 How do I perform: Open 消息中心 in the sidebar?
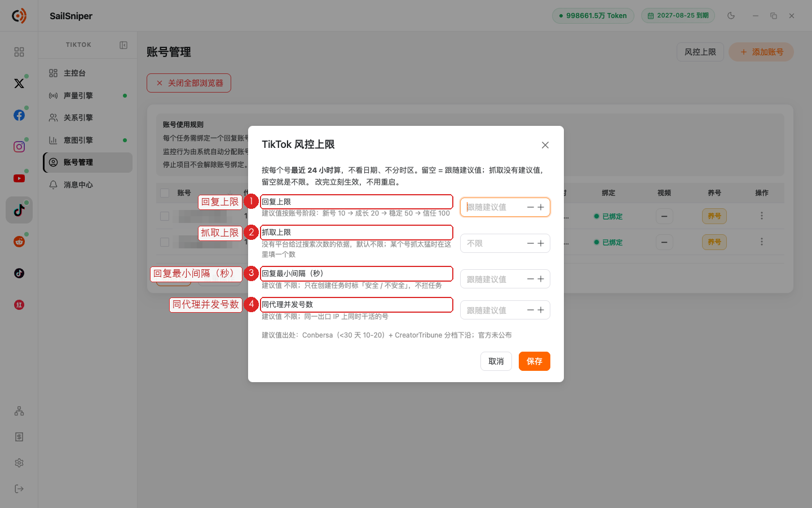point(88,185)
